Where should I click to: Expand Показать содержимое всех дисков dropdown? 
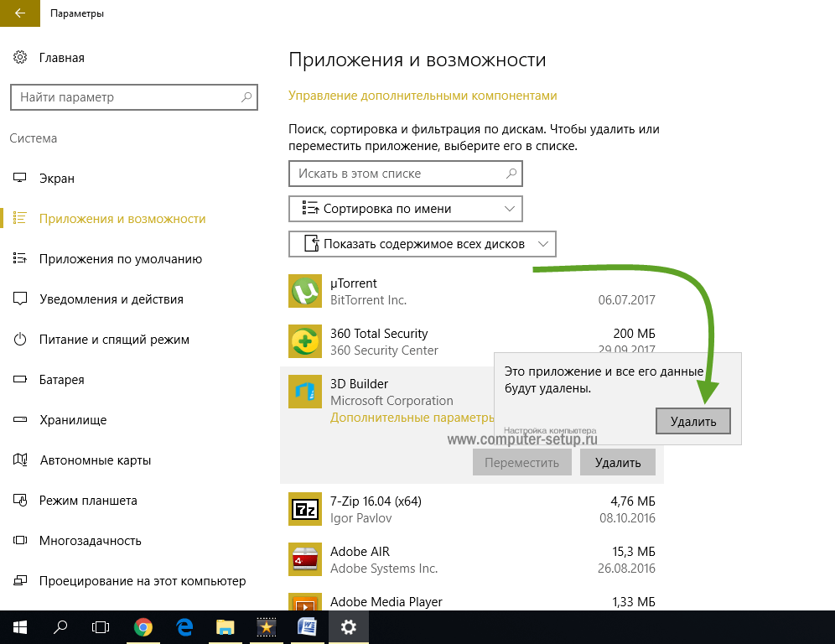pyautogui.click(x=423, y=244)
